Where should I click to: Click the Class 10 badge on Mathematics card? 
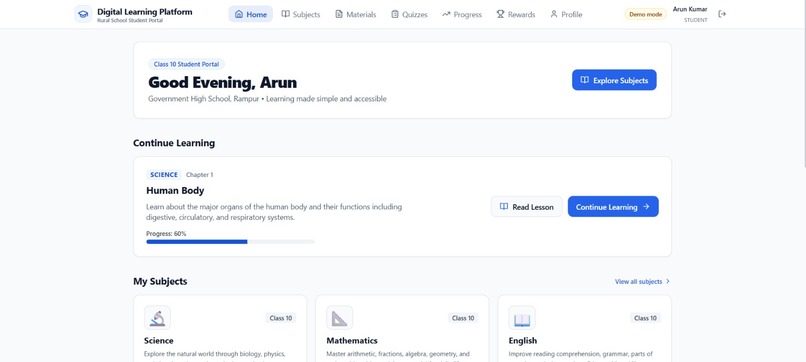(x=463, y=318)
